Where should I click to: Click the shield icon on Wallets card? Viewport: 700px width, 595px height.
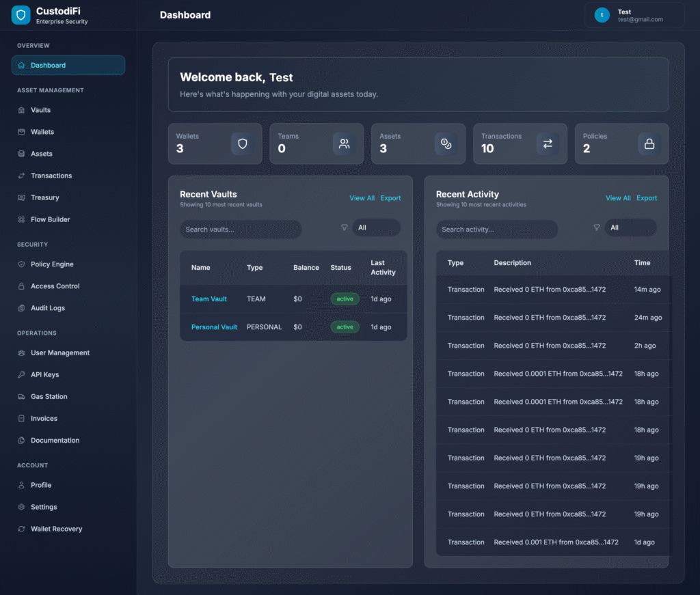(x=243, y=143)
